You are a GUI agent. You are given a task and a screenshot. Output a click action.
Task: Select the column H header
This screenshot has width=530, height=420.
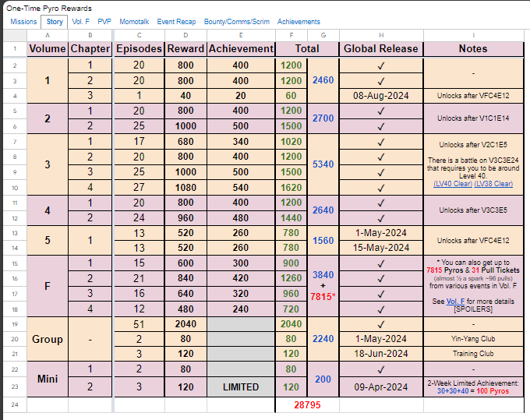pyautogui.click(x=381, y=36)
